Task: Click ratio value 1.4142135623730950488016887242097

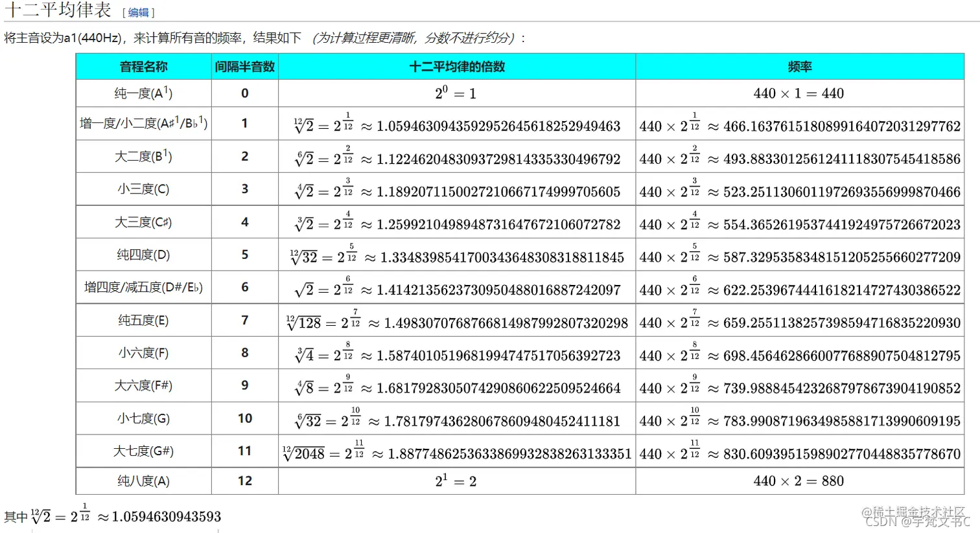Action: [x=498, y=290]
